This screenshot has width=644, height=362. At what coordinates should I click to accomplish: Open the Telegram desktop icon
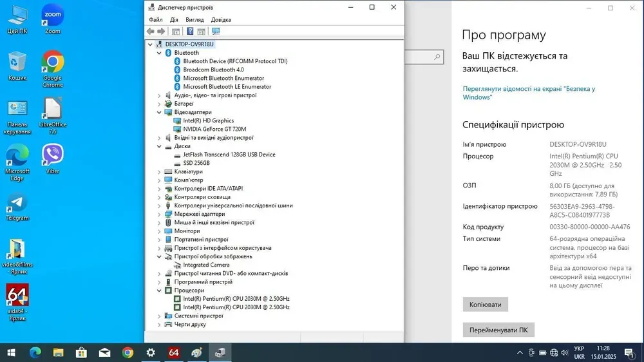point(17,206)
